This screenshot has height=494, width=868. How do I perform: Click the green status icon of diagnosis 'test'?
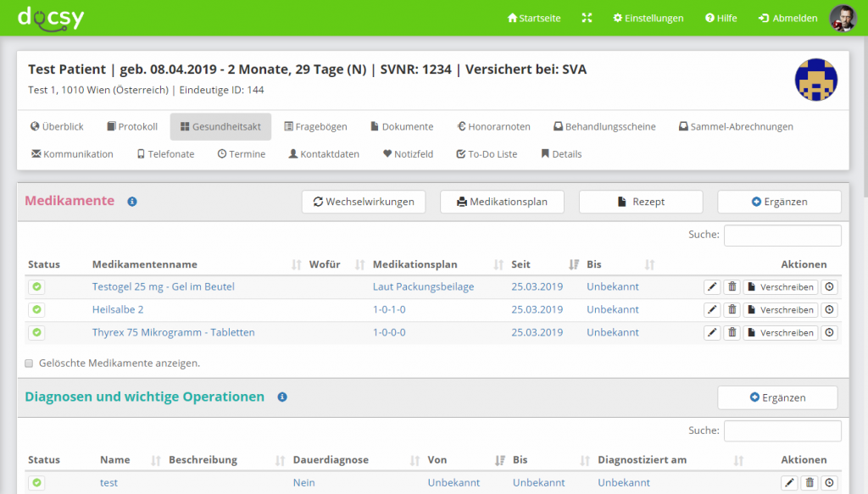[36, 482]
